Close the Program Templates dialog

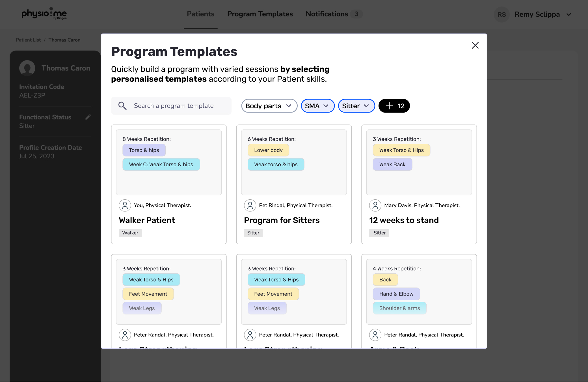pos(475,46)
